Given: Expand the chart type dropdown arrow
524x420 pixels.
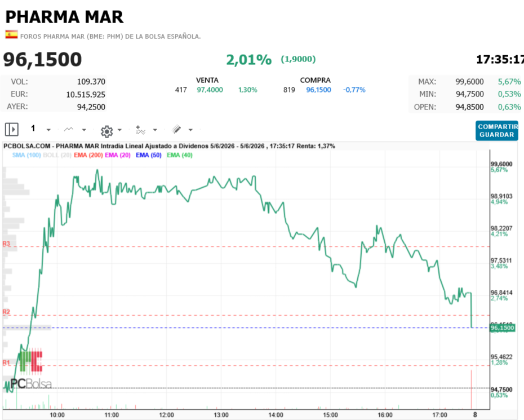Looking at the screenshot, I should pos(84,130).
